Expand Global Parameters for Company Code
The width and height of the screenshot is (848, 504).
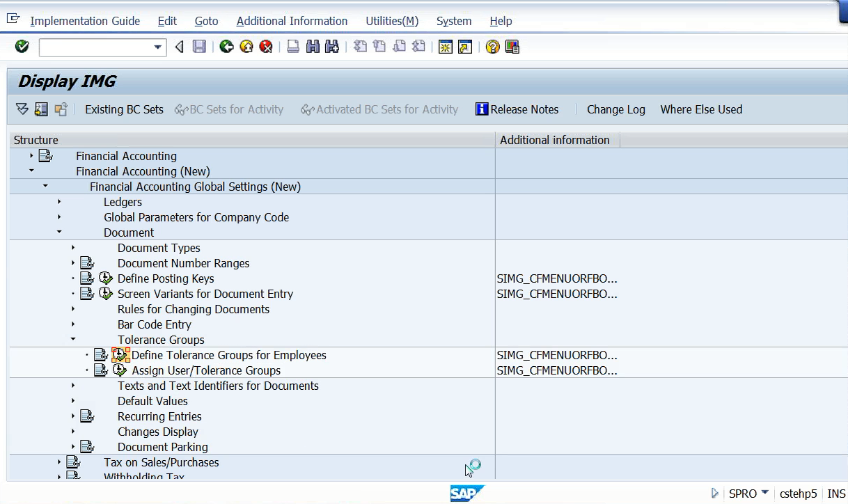click(59, 217)
